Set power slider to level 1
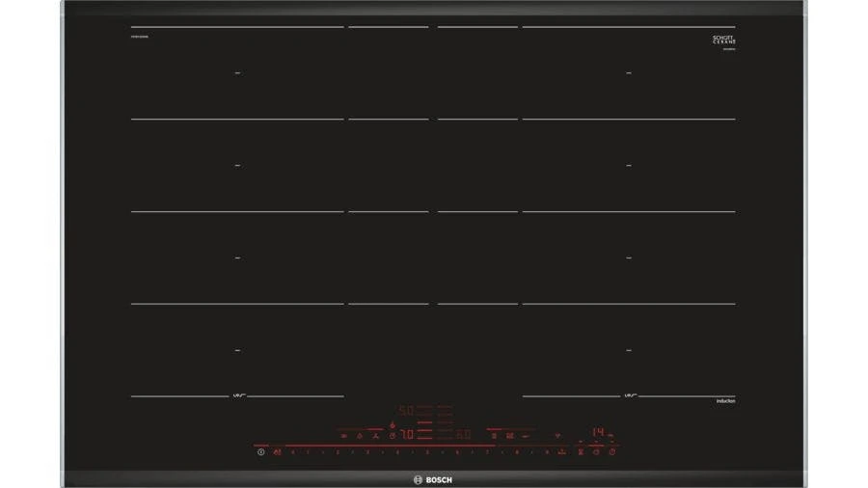 click(x=307, y=451)
